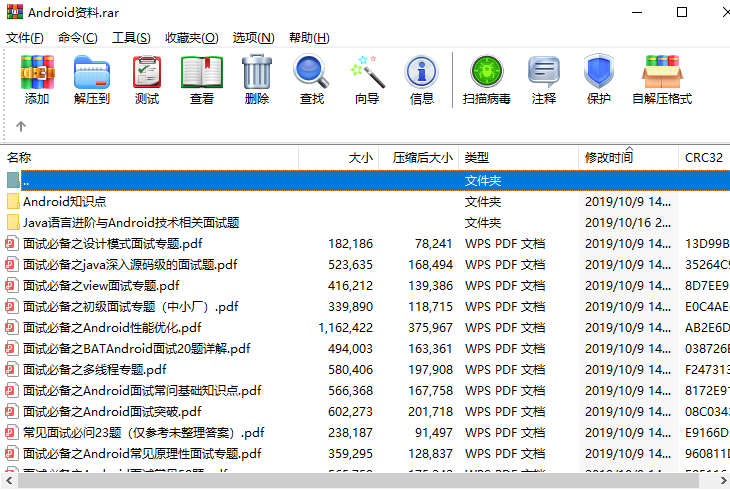Click the Android知识点 folder name
Viewport: 730px width, 490px height.
pyautogui.click(x=65, y=202)
